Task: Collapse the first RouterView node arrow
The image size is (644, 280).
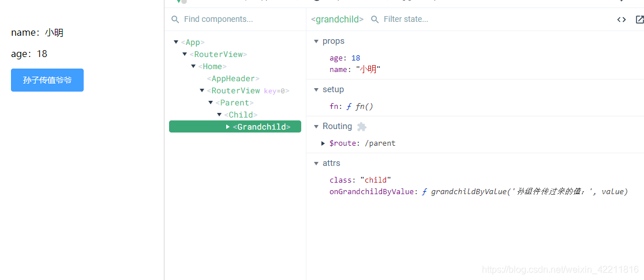Action: pos(185,54)
